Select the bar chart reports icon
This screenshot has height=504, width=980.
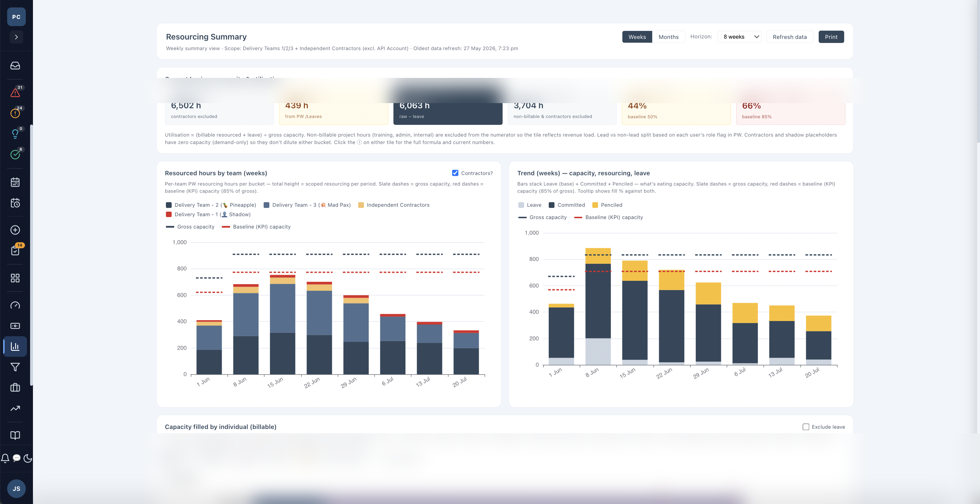15,346
